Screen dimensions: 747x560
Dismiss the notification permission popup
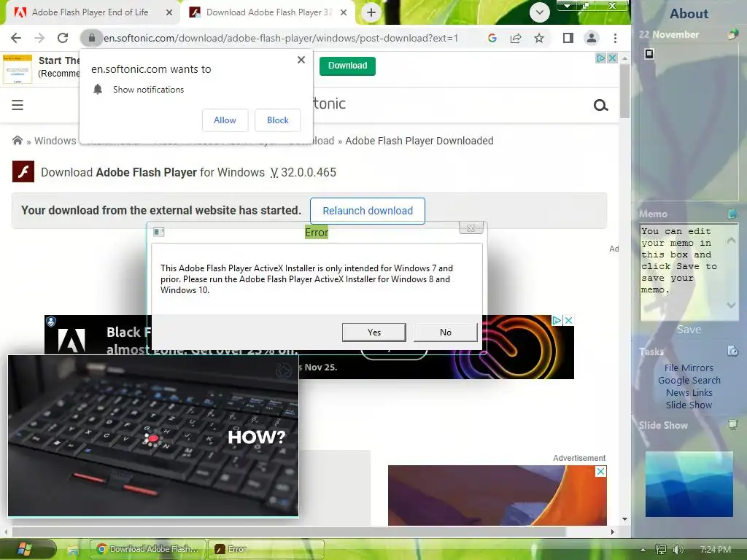tap(301, 60)
